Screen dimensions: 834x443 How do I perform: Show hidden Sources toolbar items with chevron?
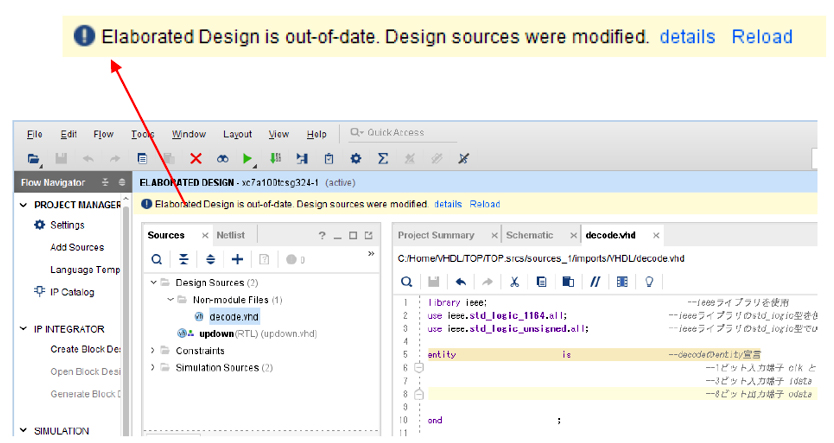click(371, 254)
